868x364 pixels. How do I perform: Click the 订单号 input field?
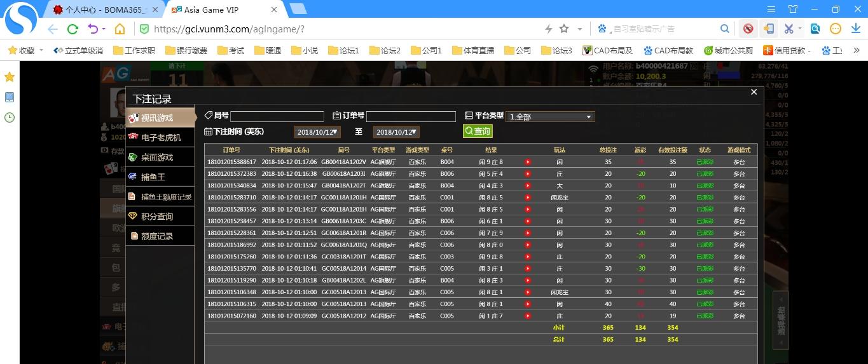[x=411, y=116]
